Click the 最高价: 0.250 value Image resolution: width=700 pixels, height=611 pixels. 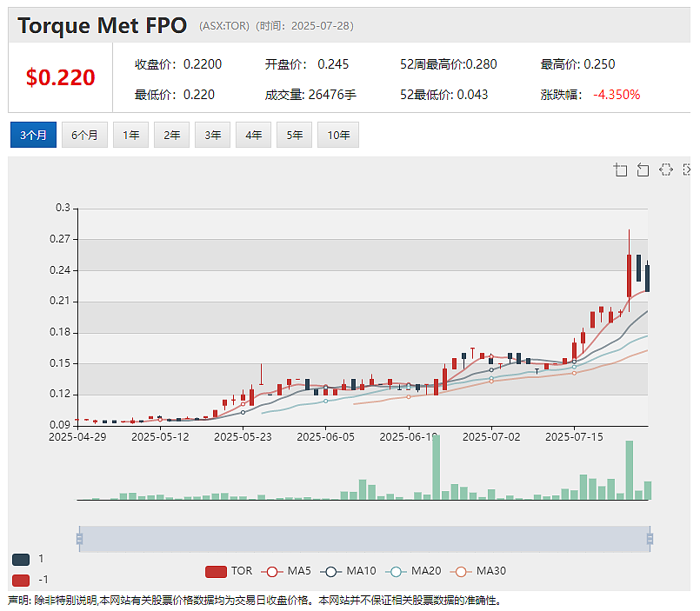(x=577, y=64)
